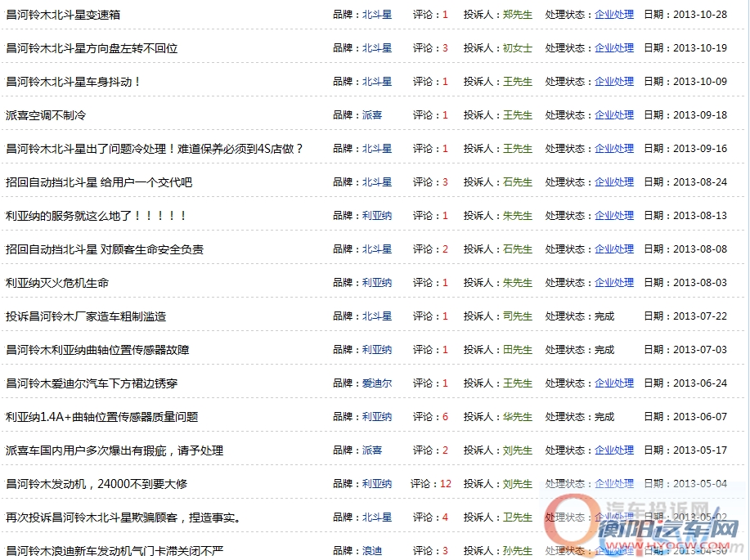Click 浪迪 brand link in 气门卡滞 row
The width and height of the screenshot is (750, 560).
click(x=372, y=550)
